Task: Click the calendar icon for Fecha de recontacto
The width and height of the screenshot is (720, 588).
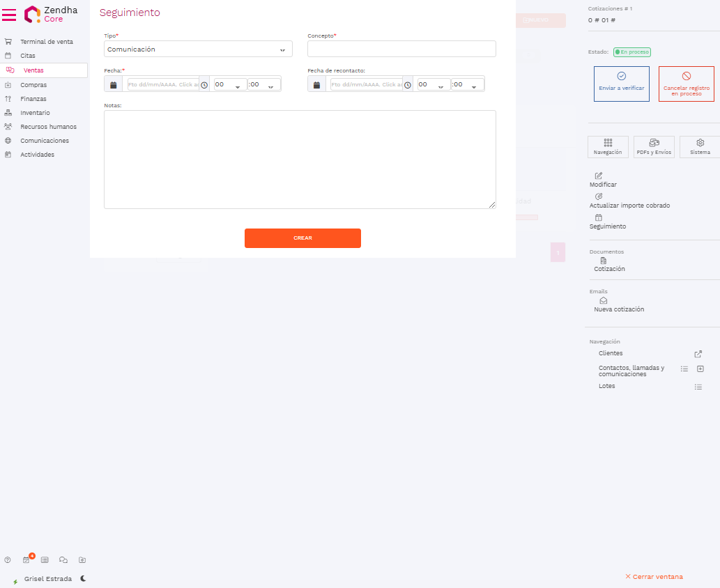Action: click(316, 84)
